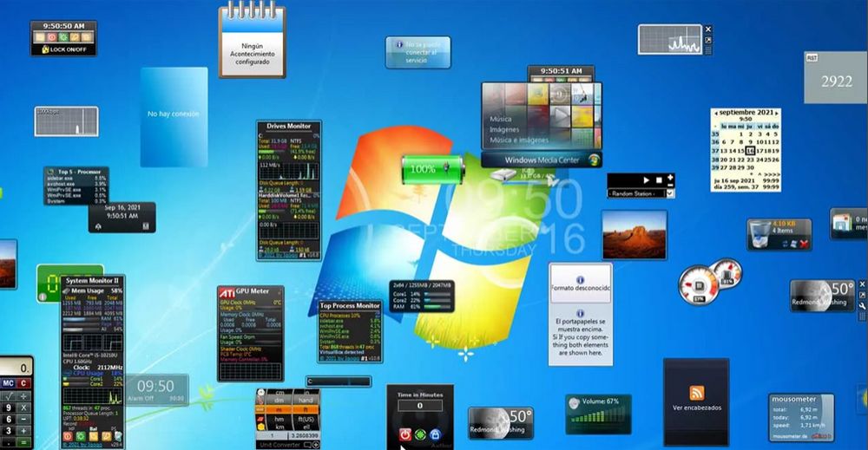868x450 pixels.
Task: Click the multi-core CPU/RAM gadget showing 2x64
Action: [x=422, y=296]
